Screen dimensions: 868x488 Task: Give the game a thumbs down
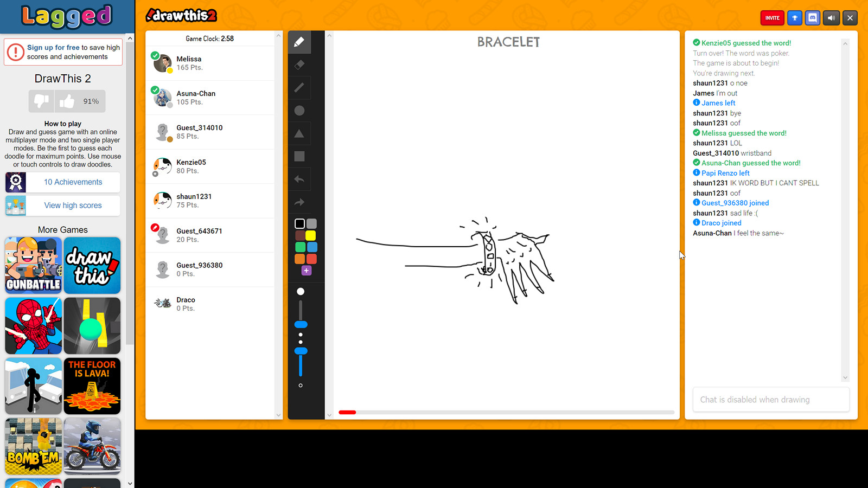click(x=41, y=101)
